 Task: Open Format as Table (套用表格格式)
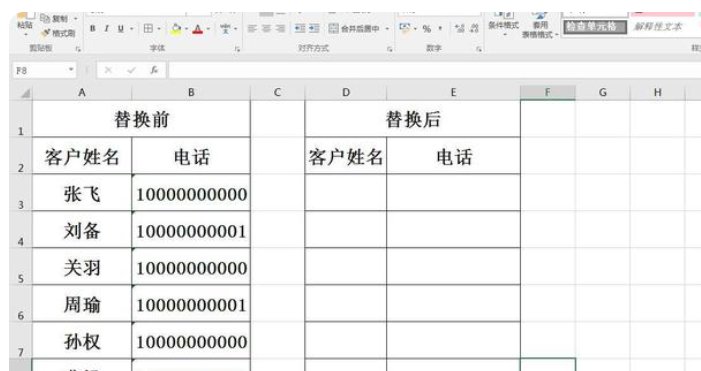coord(540,25)
